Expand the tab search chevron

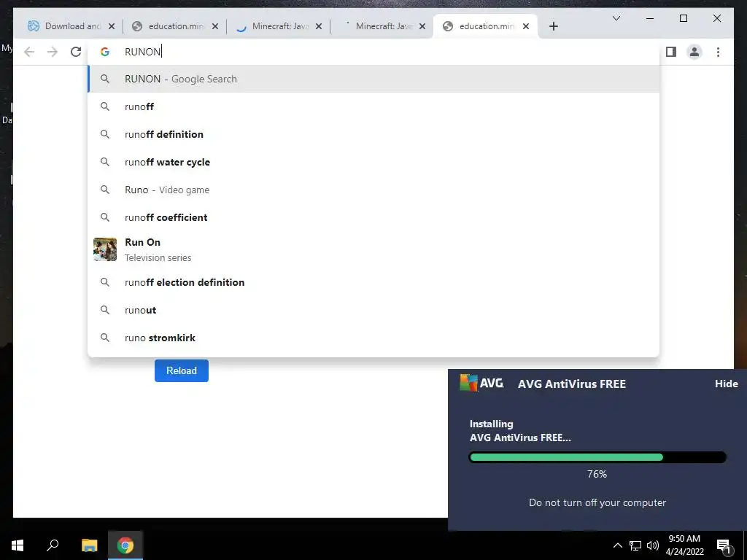pyautogui.click(x=616, y=18)
